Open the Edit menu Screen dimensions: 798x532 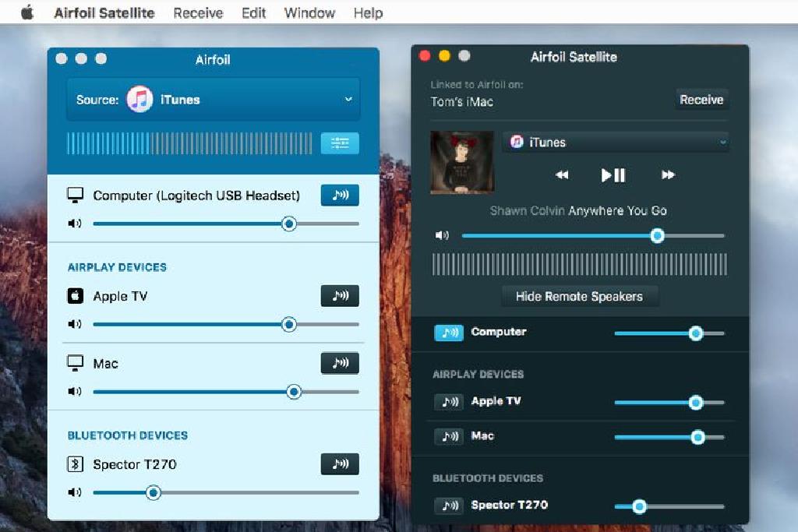click(253, 12)
